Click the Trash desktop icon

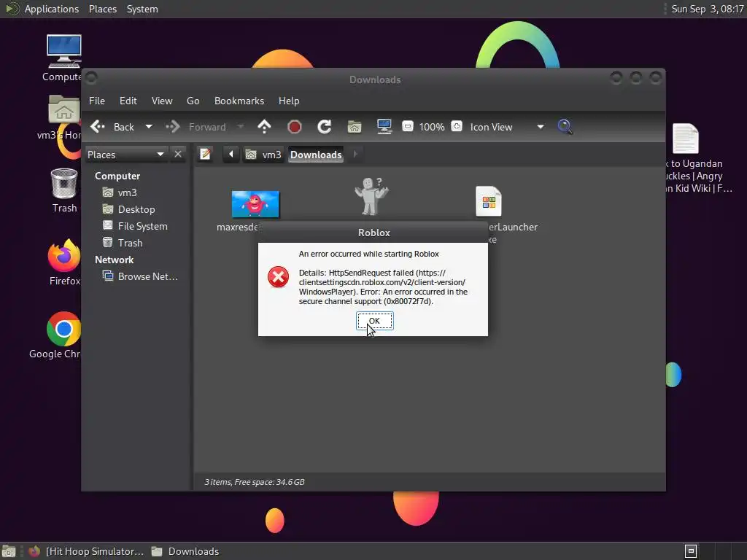tap(64, 184)
